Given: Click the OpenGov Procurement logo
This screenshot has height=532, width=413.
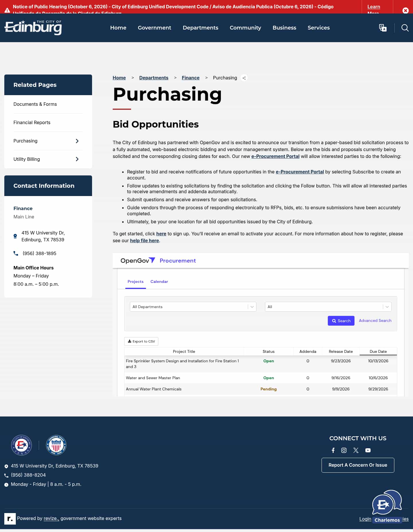Looking at the screenshot, I should pyautogui.click(x=158, y=261).
